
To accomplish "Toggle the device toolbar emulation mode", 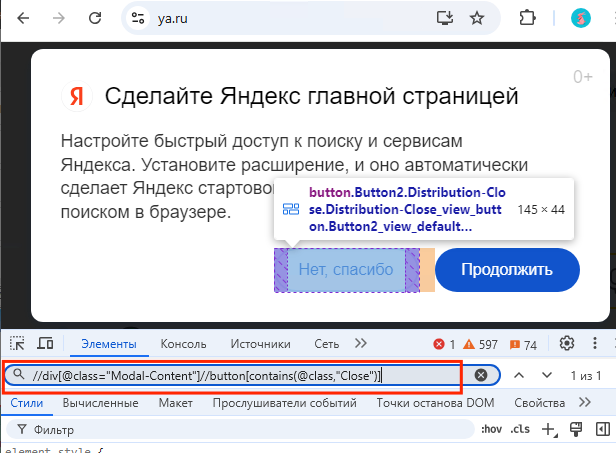I will [46, 343].
